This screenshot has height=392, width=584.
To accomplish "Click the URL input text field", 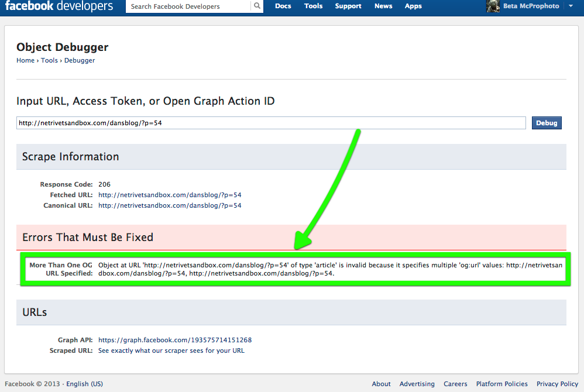I will (x=271, y=123).
